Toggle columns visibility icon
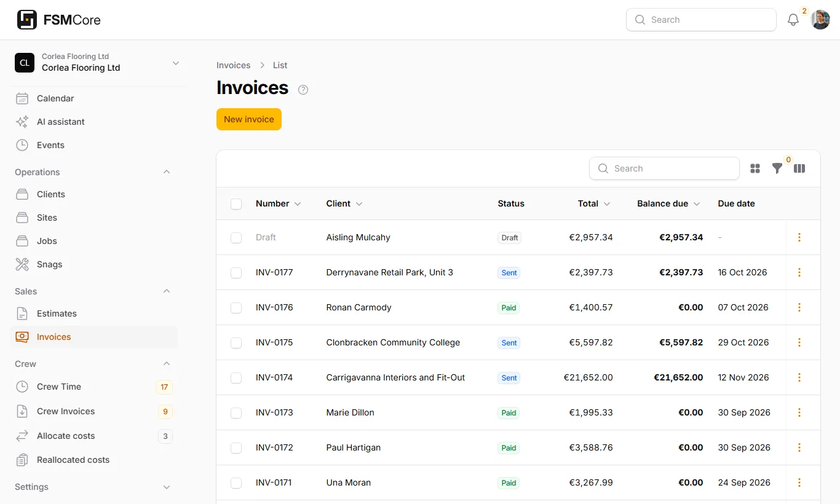Screen dimensions: 840x504 pos(799,168)
